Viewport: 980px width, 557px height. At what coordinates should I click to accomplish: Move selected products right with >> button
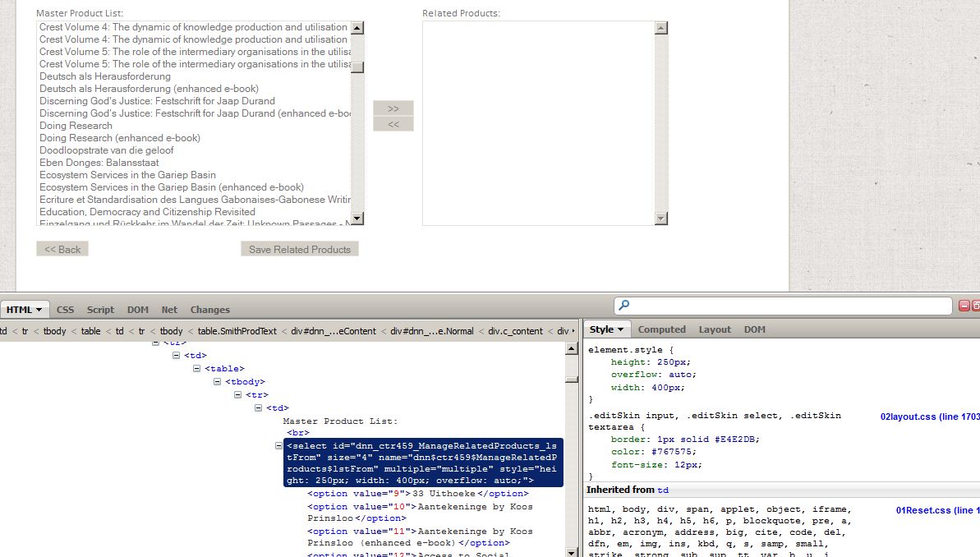point(393,108)
